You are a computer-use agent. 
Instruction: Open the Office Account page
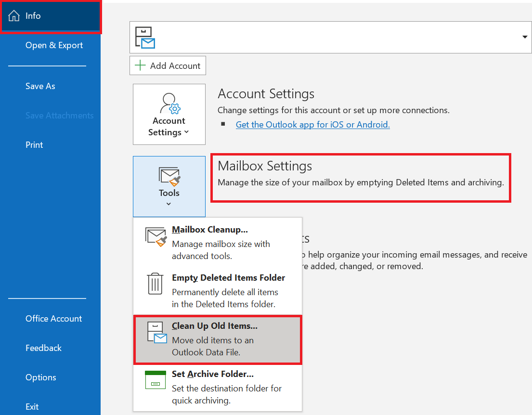pos(53,319)
